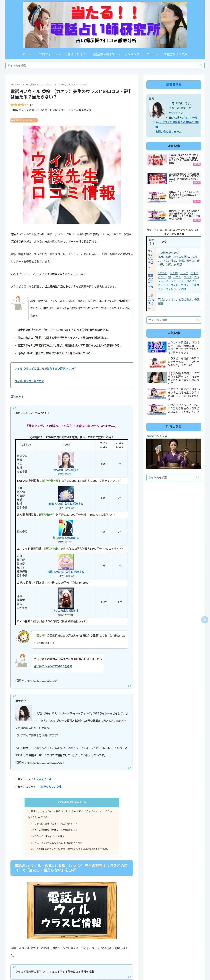210x980 pixels.
Task: Click the 涼花（スズカ）先生に相談する link
Action: click(x=66, y=504)
